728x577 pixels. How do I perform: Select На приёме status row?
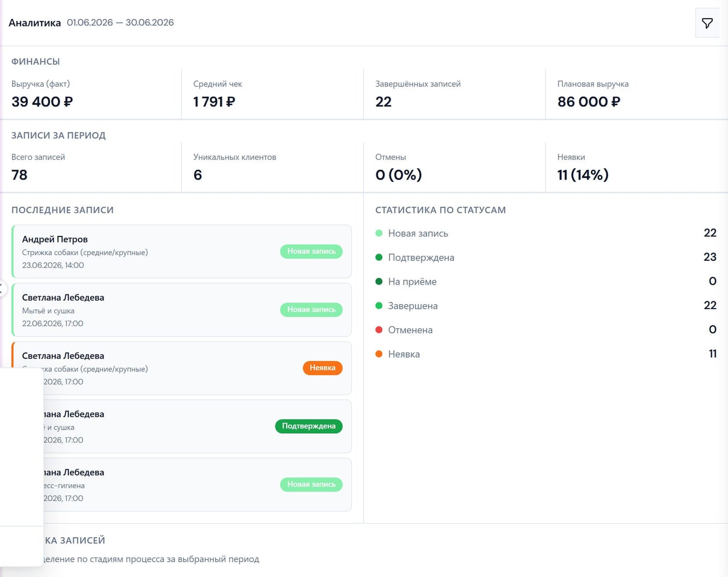coord(546,281)
